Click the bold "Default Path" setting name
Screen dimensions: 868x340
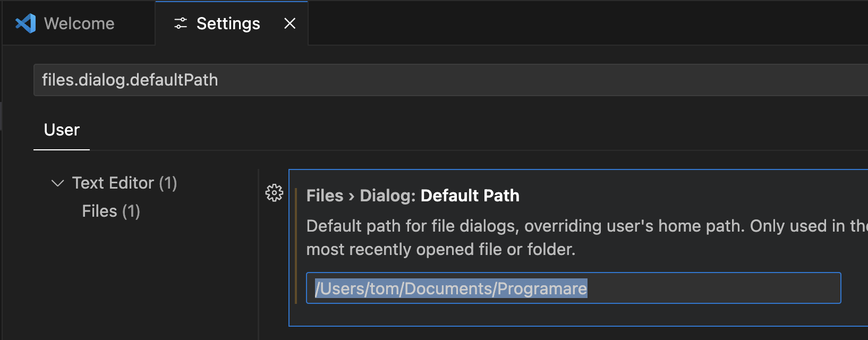click(x=470, y=195)
